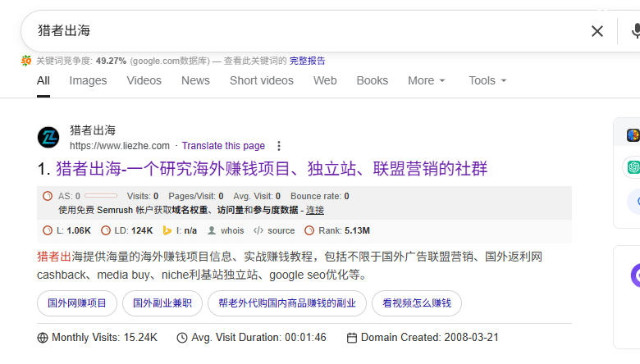Click Translate this page link

click(223, 146)
